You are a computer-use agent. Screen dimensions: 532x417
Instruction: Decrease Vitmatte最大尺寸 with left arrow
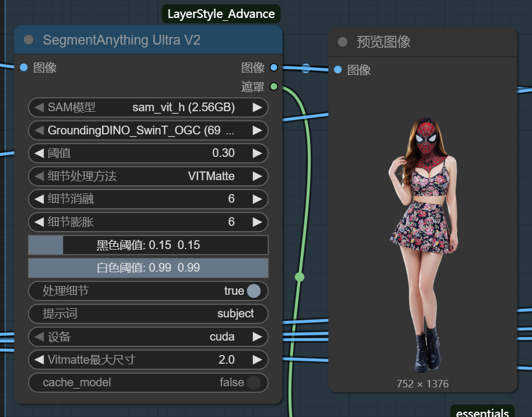(x=39, y=359)
